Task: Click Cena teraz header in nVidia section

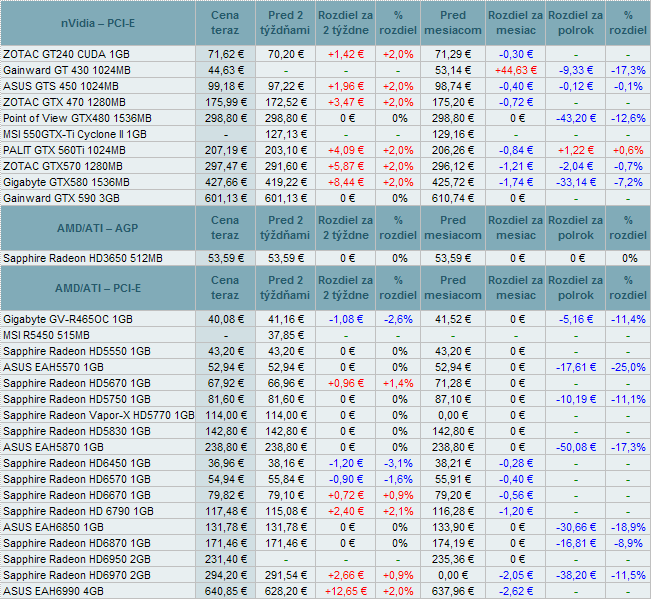Action: tap(225, 23)
